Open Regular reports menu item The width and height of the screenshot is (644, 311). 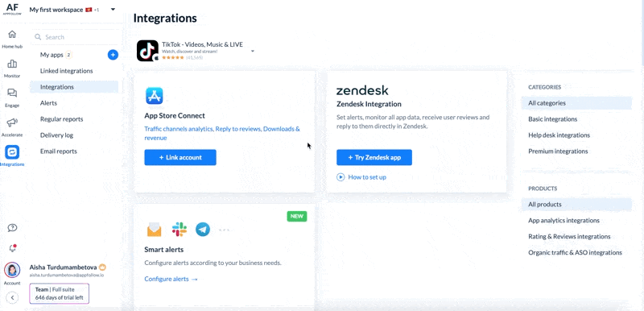[x=62, y=119]
